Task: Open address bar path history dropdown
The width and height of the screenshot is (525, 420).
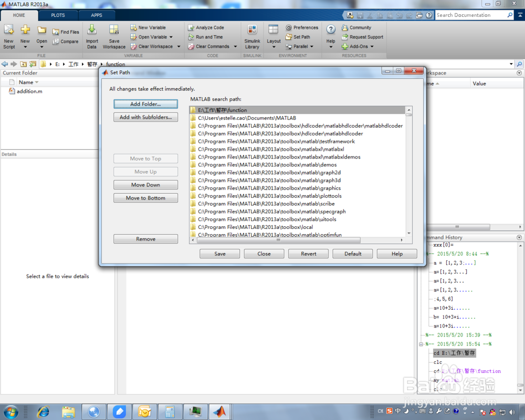Action: [511, 64]
